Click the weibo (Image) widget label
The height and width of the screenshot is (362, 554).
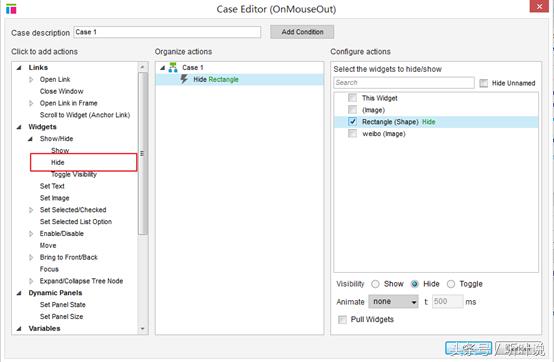tap(384, 133)
